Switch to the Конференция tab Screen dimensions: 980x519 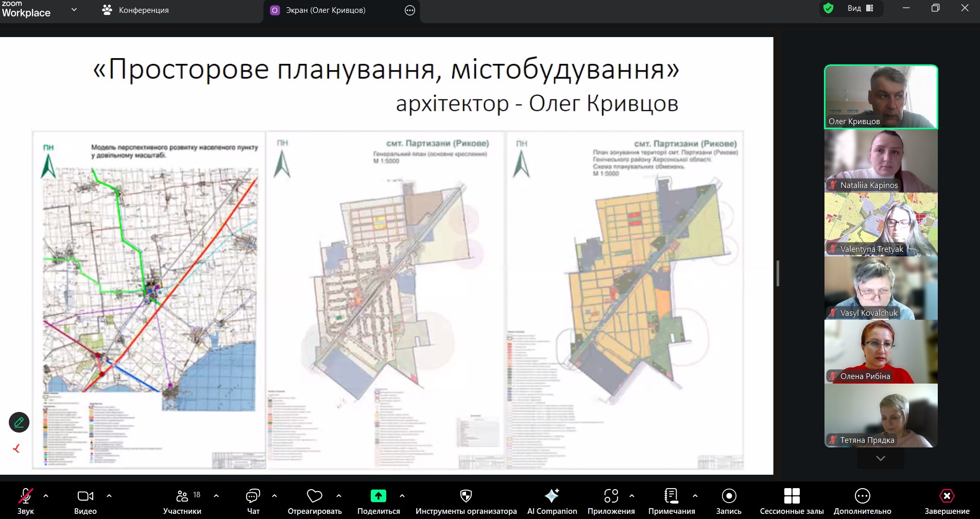pyautogui.click(x=135, y=10)
